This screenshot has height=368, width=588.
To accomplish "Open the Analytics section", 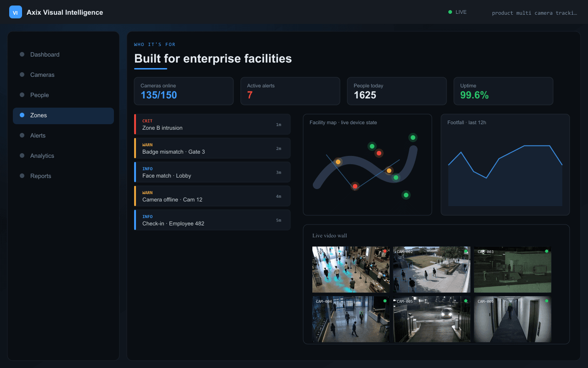I will click(x=63, y=155).
